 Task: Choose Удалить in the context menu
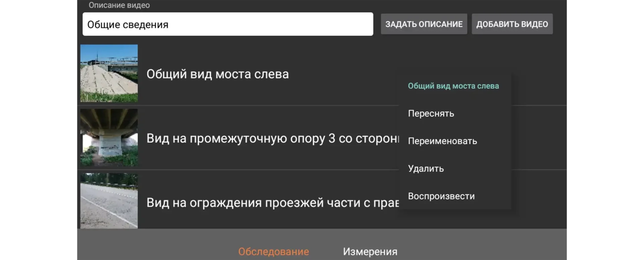(426, 169)
